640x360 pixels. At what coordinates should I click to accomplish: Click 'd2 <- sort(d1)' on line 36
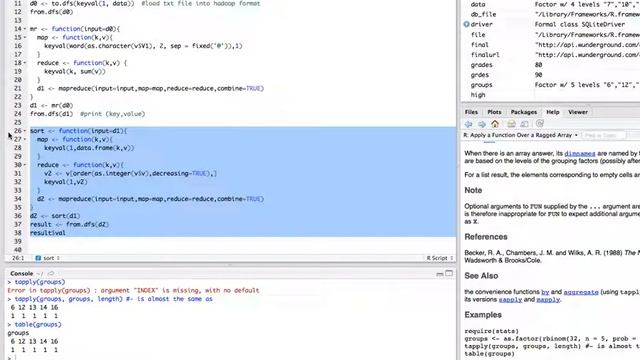tap(55, 216)
